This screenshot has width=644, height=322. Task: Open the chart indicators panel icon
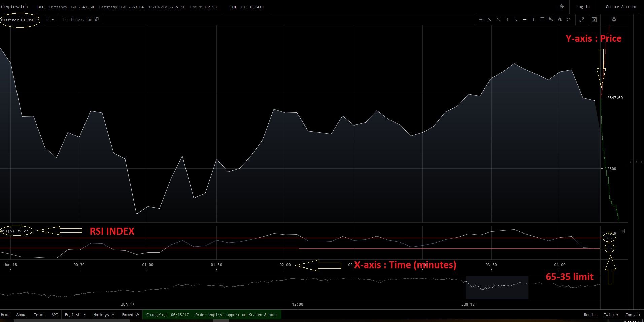click(594, 20)
